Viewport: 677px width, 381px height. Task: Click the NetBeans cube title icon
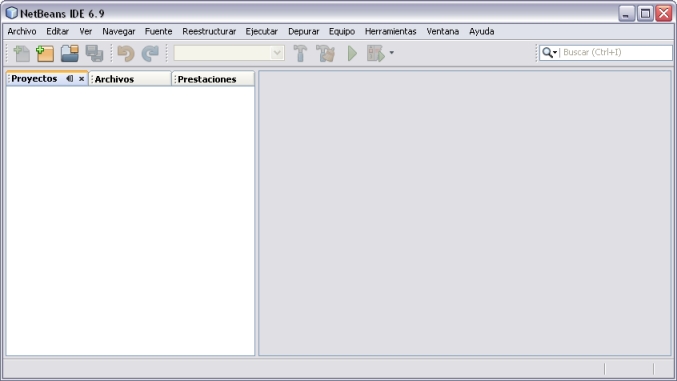pyautogui.click(x=12, y=13)
